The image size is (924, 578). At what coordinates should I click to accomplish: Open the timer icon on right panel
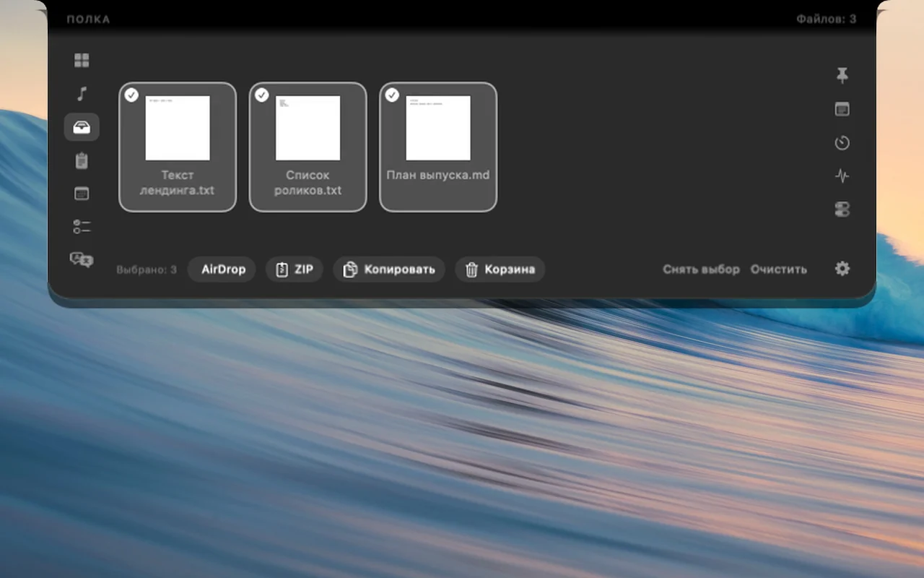coord(842,143)
